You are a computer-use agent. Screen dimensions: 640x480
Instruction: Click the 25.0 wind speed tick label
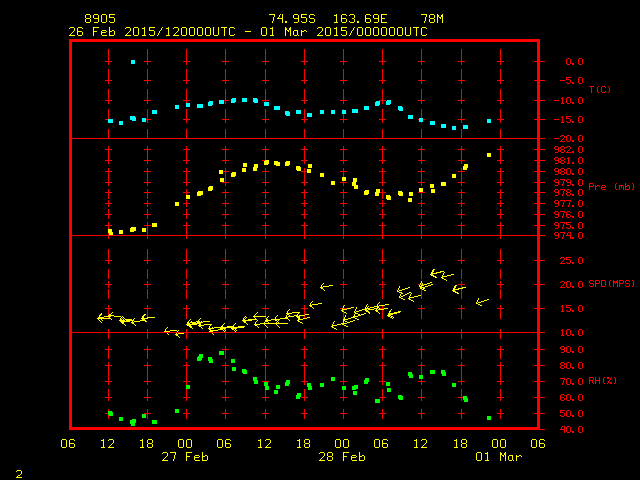[571, 260]
